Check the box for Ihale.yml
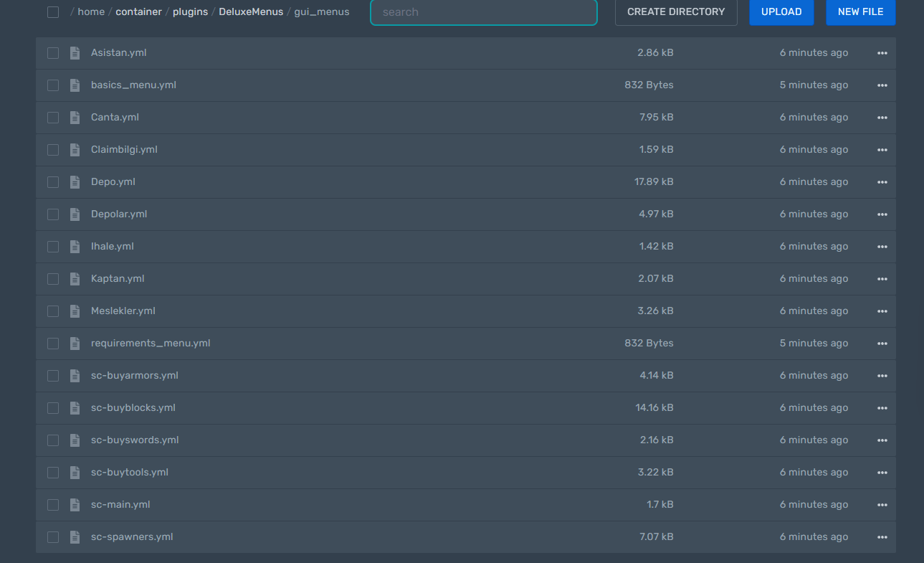 53,247
